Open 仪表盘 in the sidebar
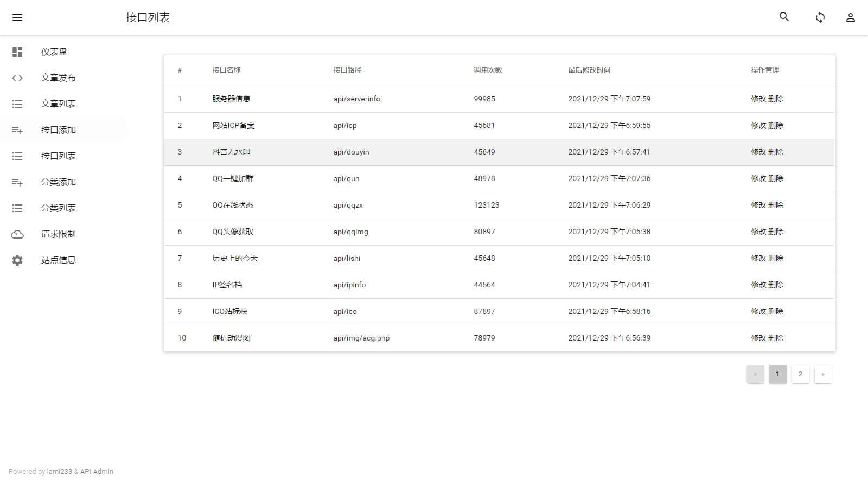 click(54, 52)
